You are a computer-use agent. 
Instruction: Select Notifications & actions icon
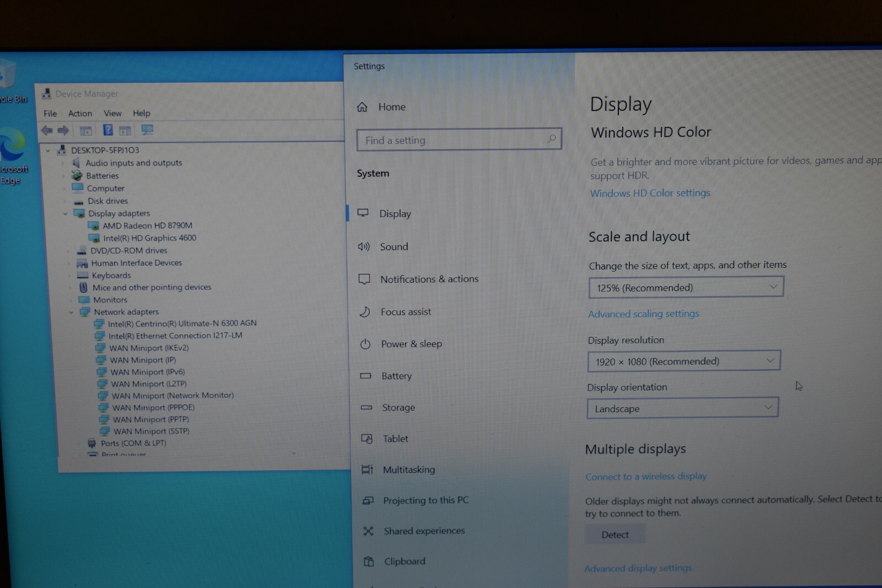(x=364, y=279)
